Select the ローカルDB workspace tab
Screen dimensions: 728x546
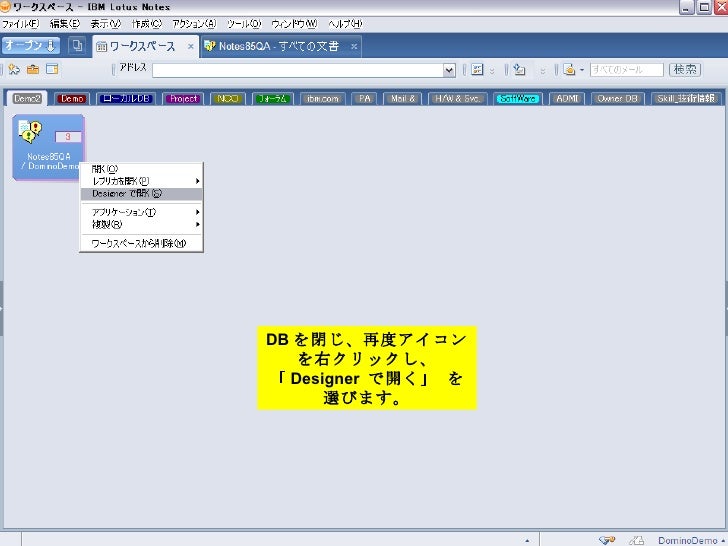[126, 98]
